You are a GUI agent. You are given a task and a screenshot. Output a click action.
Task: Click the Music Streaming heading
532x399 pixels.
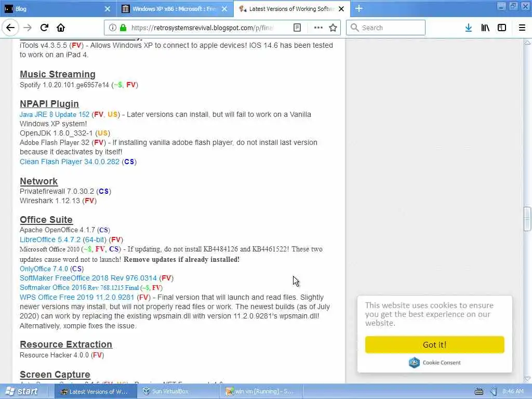58,74
